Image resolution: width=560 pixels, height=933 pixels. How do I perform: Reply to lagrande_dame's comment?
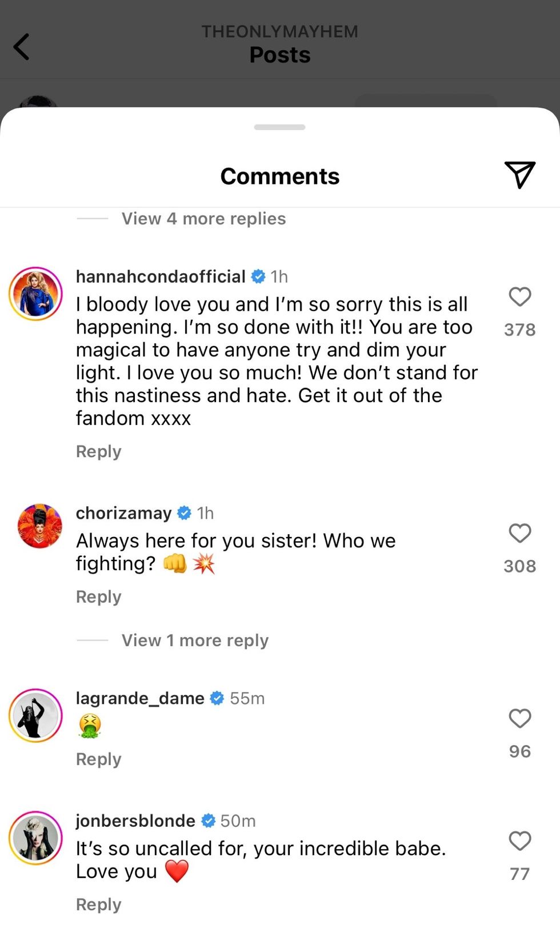tap(98, 759)
